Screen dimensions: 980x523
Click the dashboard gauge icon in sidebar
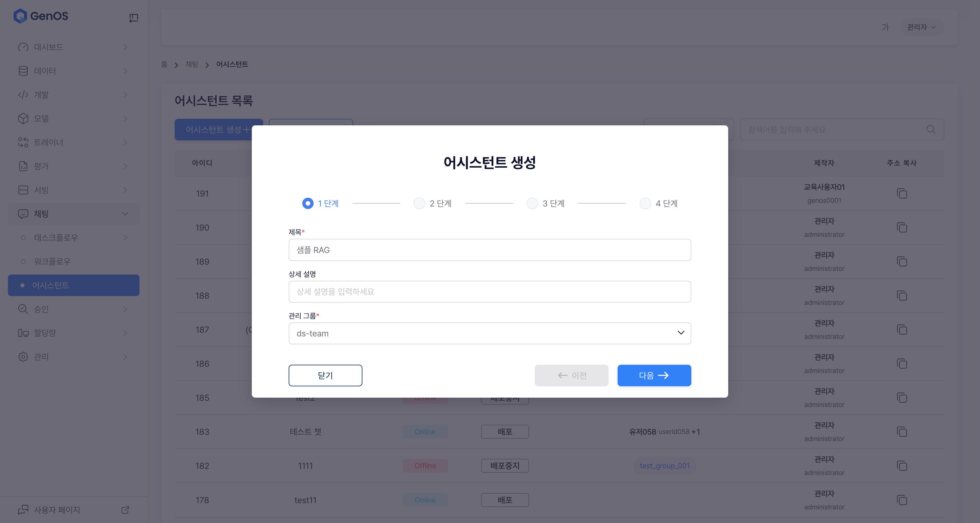(23, 47)
